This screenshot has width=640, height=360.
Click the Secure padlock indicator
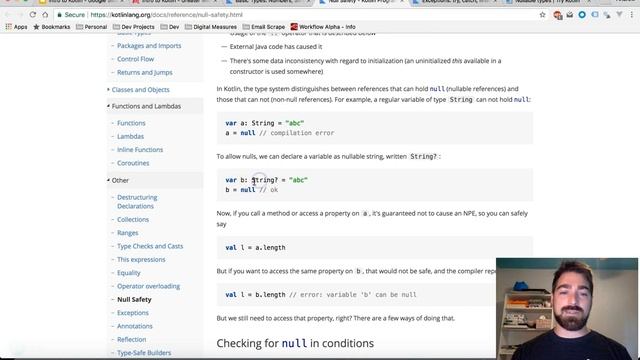coord(71,15)
